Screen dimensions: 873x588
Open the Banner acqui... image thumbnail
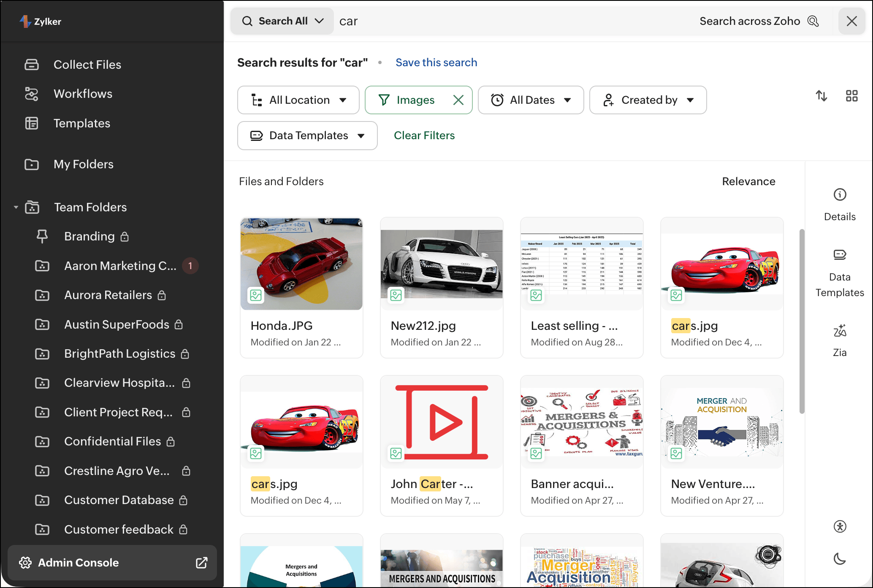pos(582,422)
